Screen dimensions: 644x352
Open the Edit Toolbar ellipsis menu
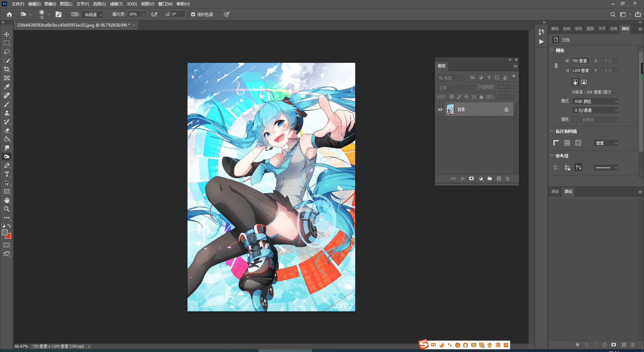point(7,218)
